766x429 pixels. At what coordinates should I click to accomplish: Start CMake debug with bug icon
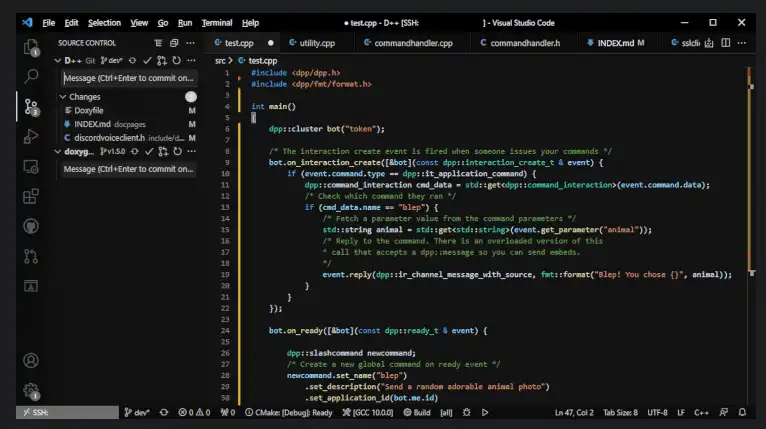coord(467,412)
